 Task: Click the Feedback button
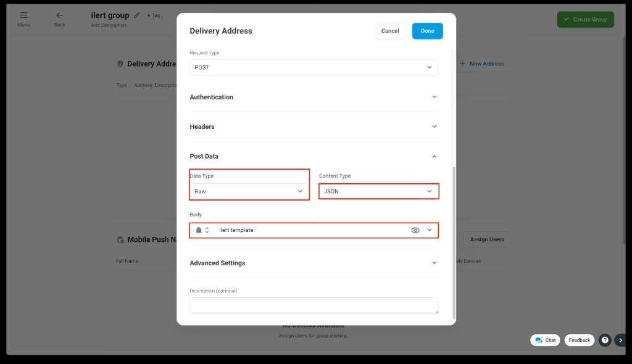(580, 340)
